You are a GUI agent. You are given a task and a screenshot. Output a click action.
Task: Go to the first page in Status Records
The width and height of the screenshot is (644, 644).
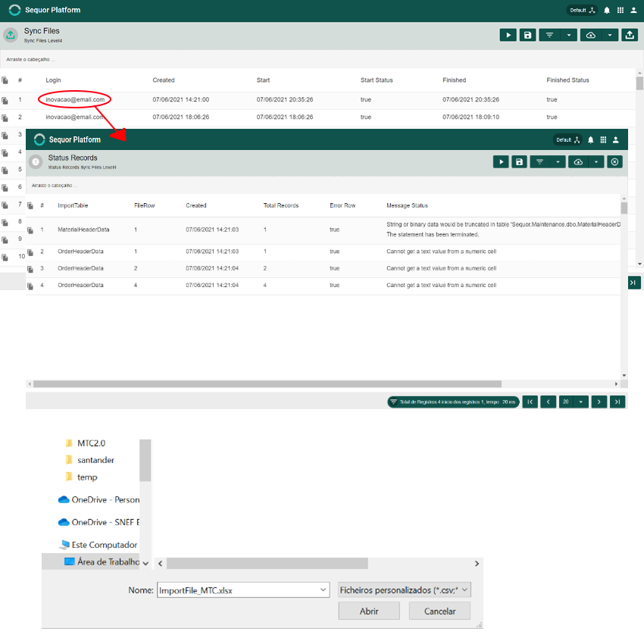(530, 402)
